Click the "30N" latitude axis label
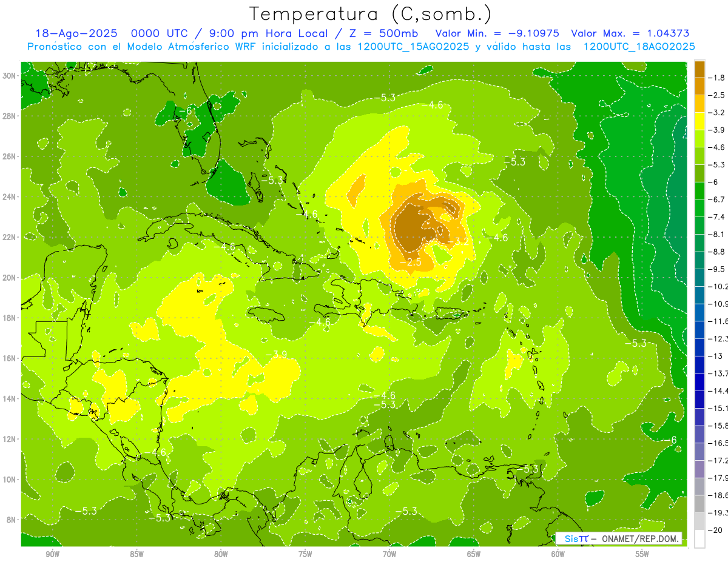This screenshot has height=562, width=728. pyautogui.click(x=9, y=75)
